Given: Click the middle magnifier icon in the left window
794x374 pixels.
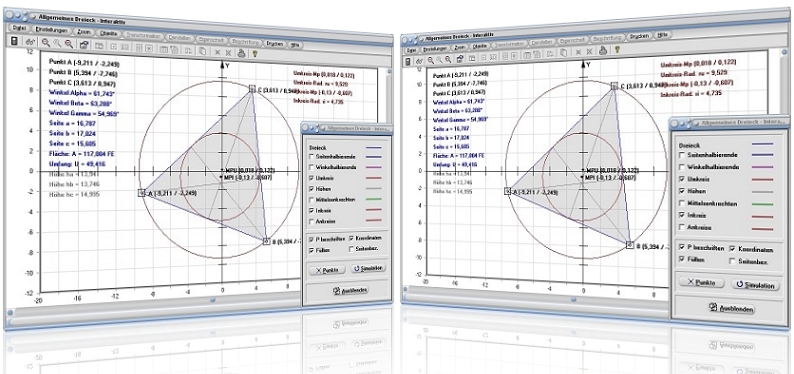Looking at the screenshot, I should [57, 44].
